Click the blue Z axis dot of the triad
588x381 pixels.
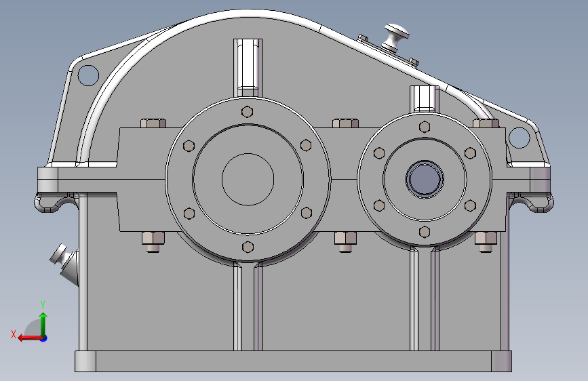coord(44,338)
